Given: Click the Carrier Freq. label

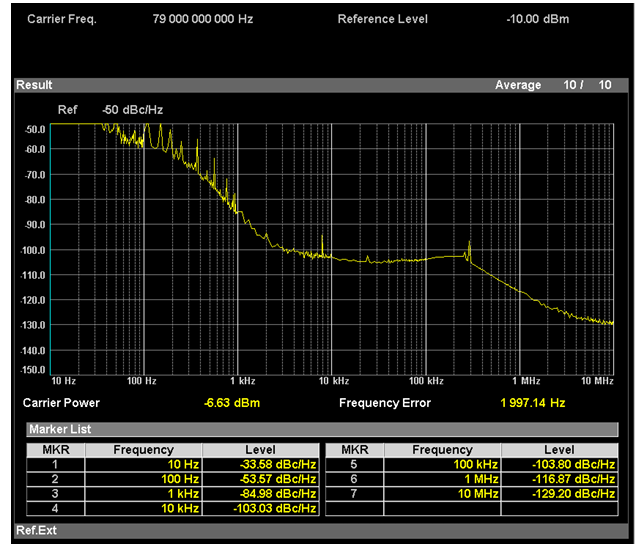Looking at the screenshot, I should pyautogui.click(x=62, y=19).
